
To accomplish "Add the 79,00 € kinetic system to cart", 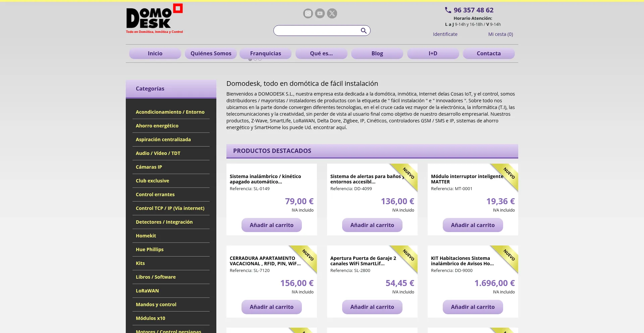I will click(271, 225).
